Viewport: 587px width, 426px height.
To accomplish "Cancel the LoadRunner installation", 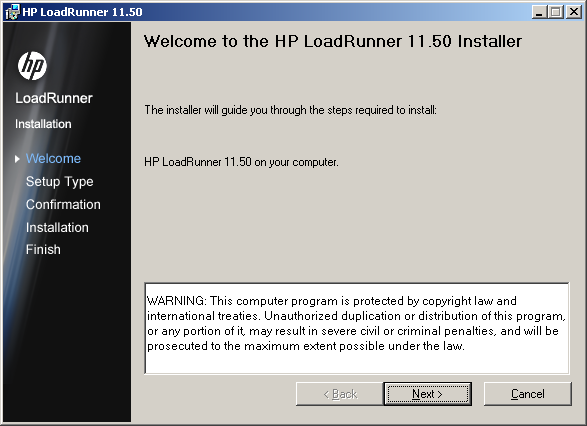I will click(527, 394).
